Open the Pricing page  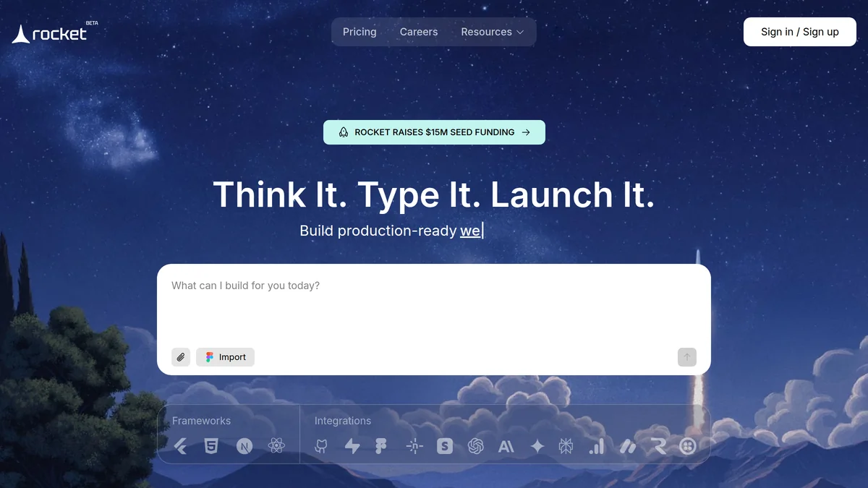(x=359, y=32)
